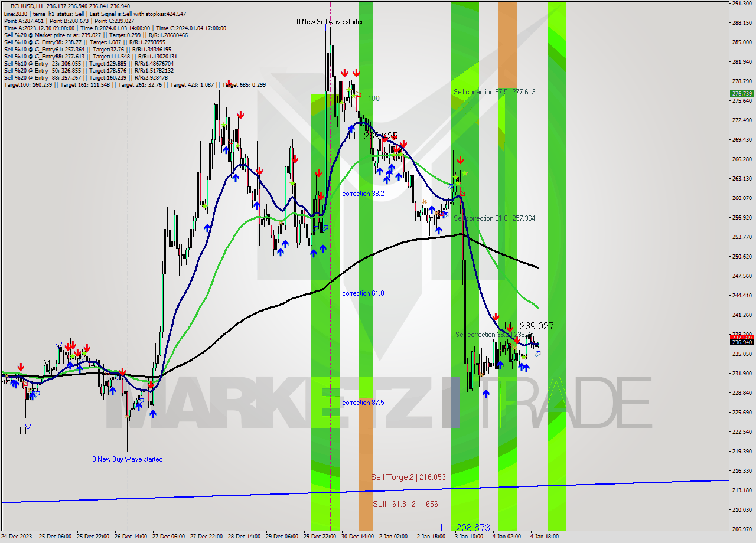The width and height of the screenshot is (756, 543).
Task: Click the '100' level label near the peak
Action: 374,99
